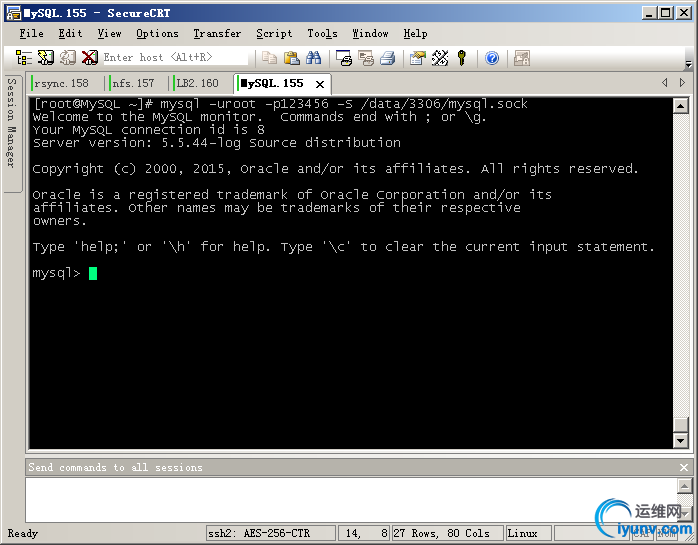The image size is (698, 545).
Task: Open toolbar overflow dropdown arrow
Action: pos(689,65)
